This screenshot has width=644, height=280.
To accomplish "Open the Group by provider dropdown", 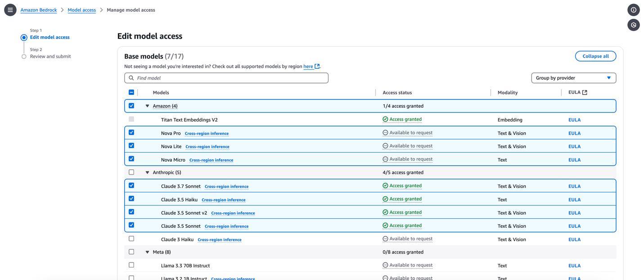I will click(x=573, y=78).
